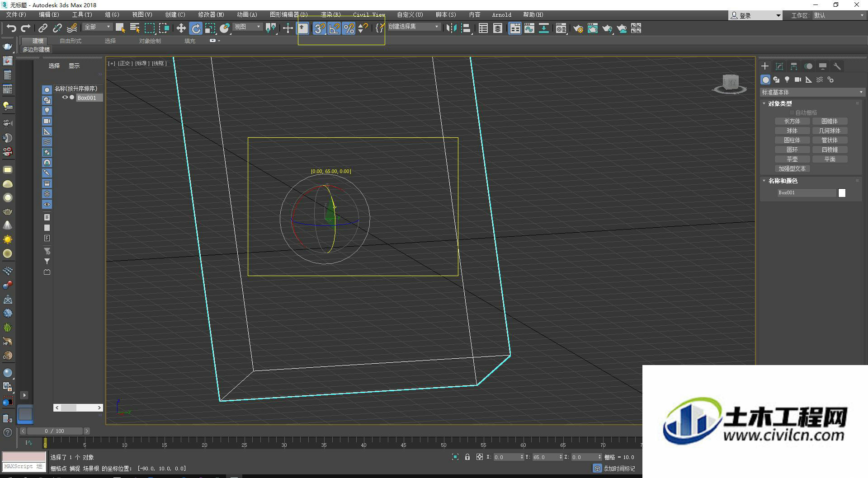Choose the Select and Link chain icon
868x478 pixels.
pyautogui.click(x=42, y=28)
